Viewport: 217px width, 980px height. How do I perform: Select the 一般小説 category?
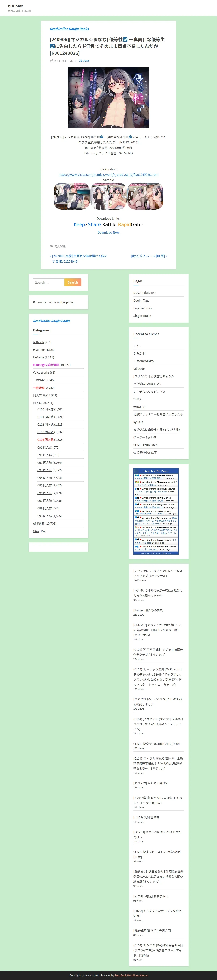point(39,380)
